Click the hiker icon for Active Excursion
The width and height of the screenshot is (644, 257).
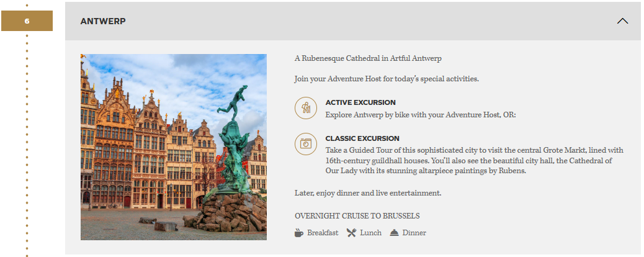305,108
